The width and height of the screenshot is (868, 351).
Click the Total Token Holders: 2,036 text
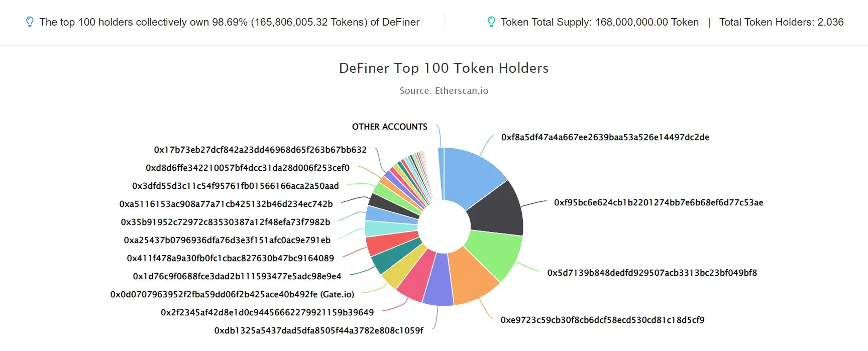782,22
